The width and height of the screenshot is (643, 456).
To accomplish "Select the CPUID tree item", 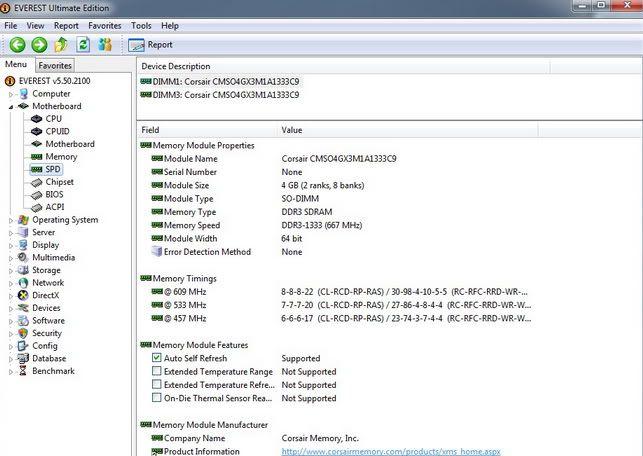I will point(57,131).
